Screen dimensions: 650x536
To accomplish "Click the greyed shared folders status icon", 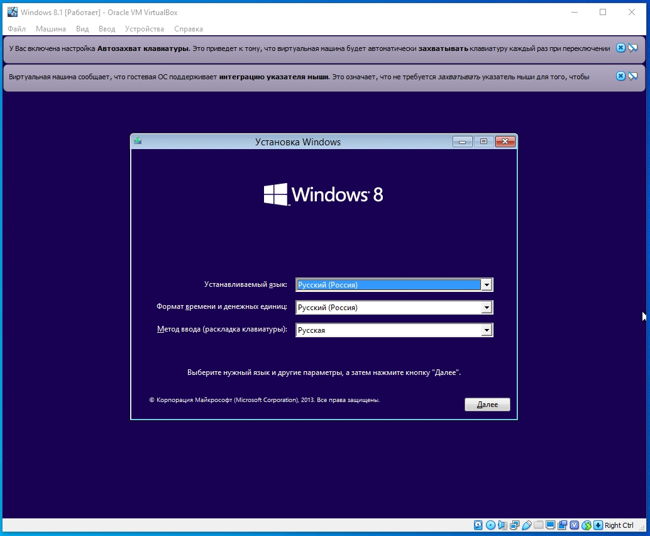I will click(x=538, y=525).
